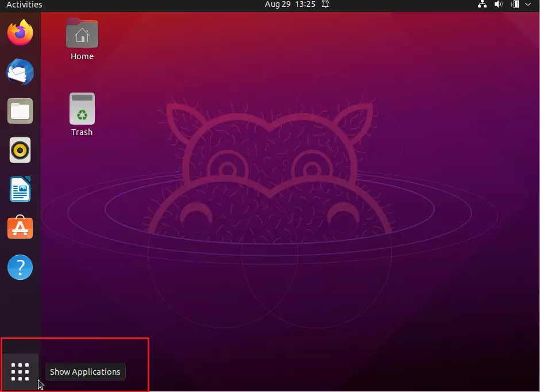Open the Files manager dock icon
This screenshot has height=392, width=540.
click(20, 111)
